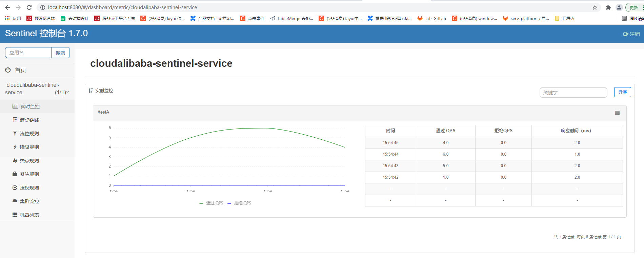The height and width of the screenshot is (258, 644).
Task: Focus the 关键字 keyword filter field
Action: click(x=573, y=93)
